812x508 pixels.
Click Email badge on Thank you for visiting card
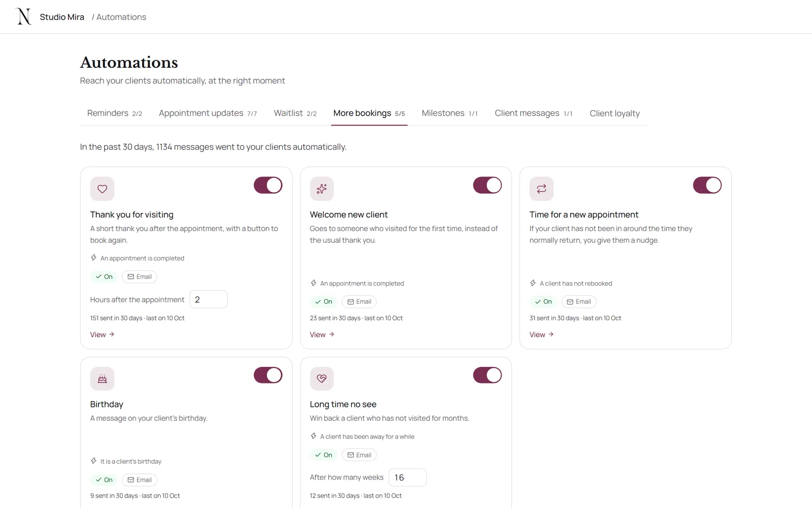click(139, 277)
